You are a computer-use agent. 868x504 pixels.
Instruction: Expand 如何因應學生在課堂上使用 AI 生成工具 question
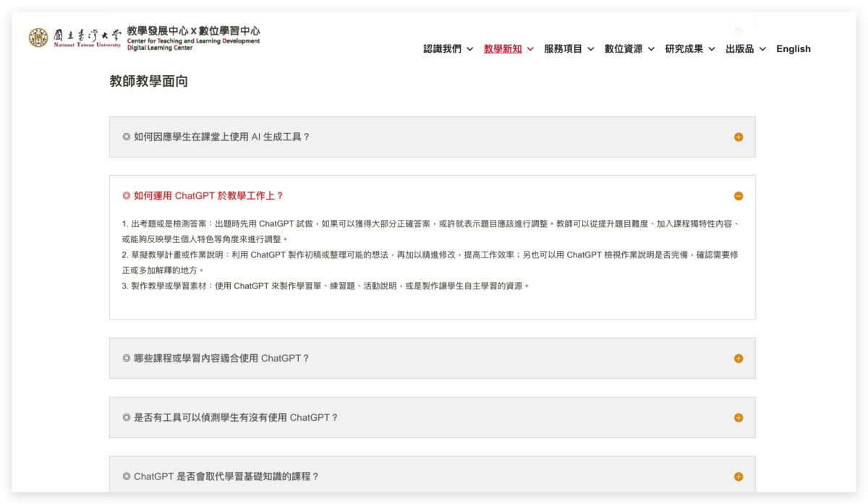point(433,137)
